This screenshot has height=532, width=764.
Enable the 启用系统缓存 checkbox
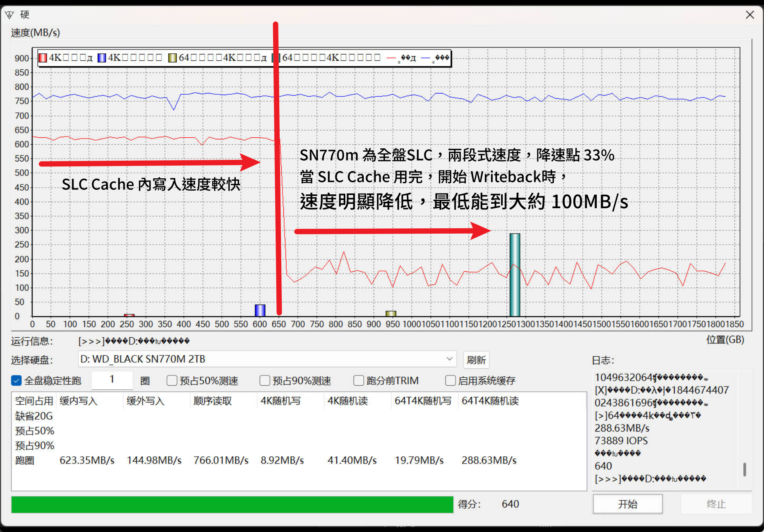(451, 381)
